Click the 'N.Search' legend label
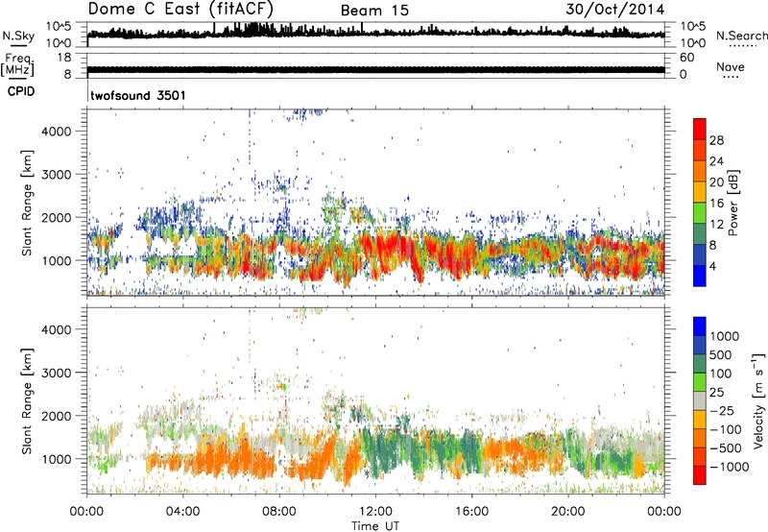 click(741, 36)
